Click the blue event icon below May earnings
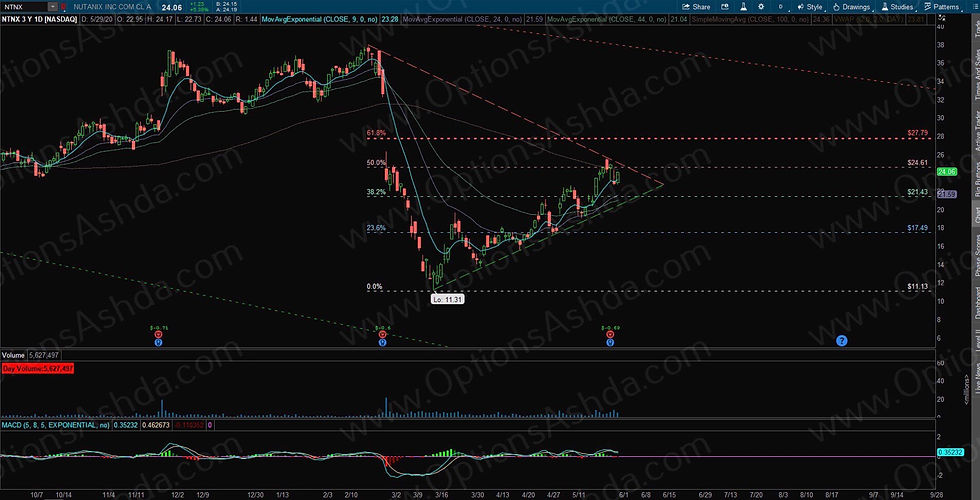The image size is (980, 500). [610, 342]
